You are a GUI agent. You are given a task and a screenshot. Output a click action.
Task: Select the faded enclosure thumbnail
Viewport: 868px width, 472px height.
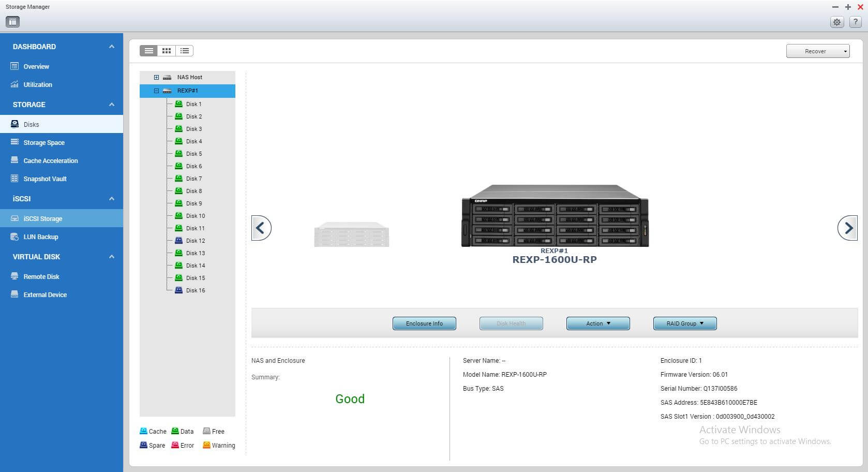pos(352,234)
